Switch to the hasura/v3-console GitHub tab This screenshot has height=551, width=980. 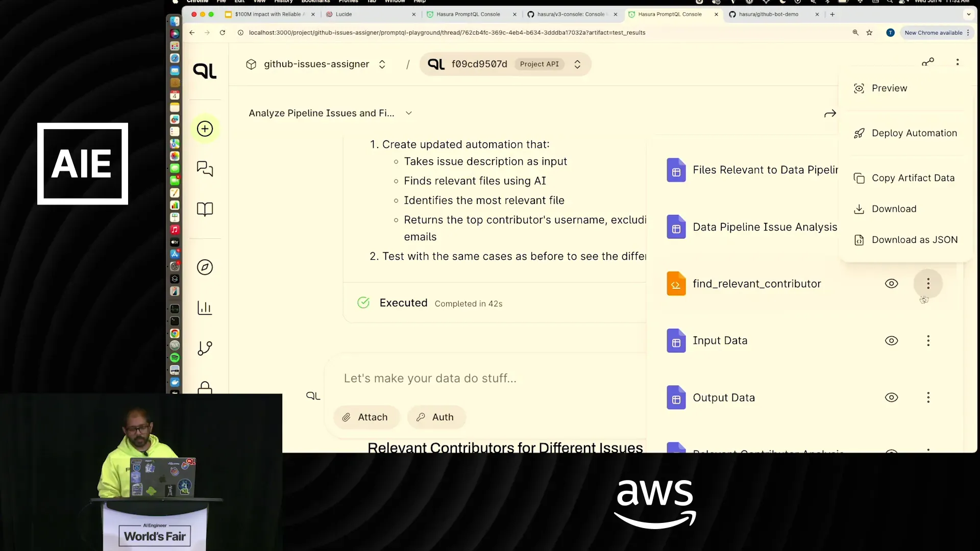coord(572,14)
